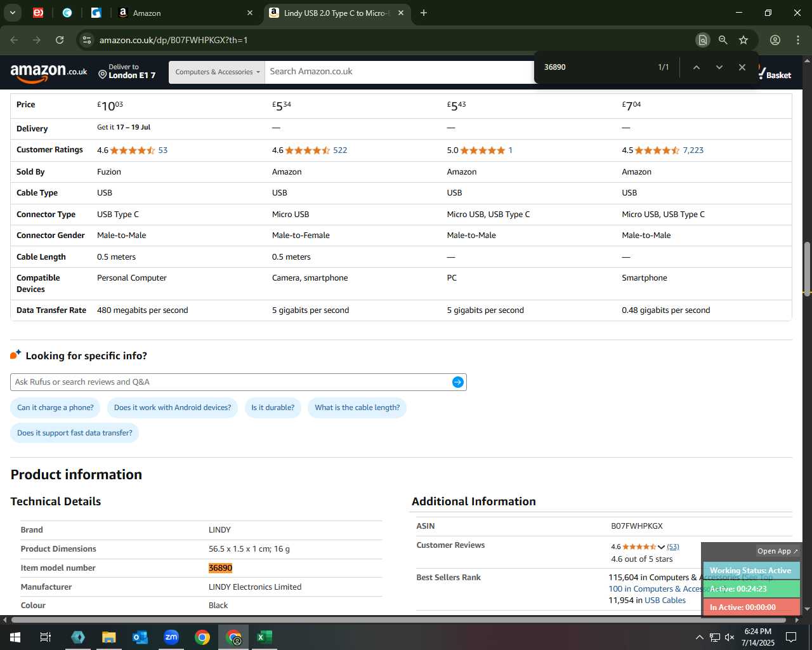Click the address bar URL
Screen dimensions: 812x650
point(173,40)
